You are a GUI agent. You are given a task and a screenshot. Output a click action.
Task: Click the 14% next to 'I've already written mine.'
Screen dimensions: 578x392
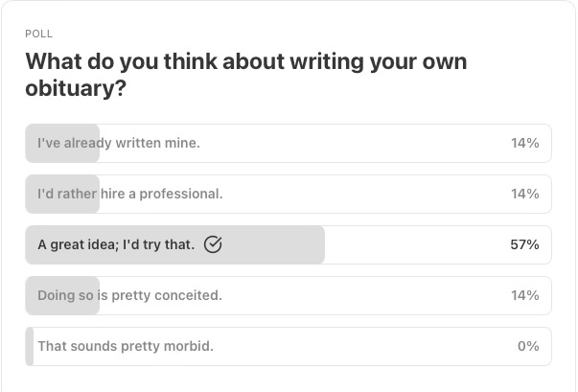click(x=525, y=143)
